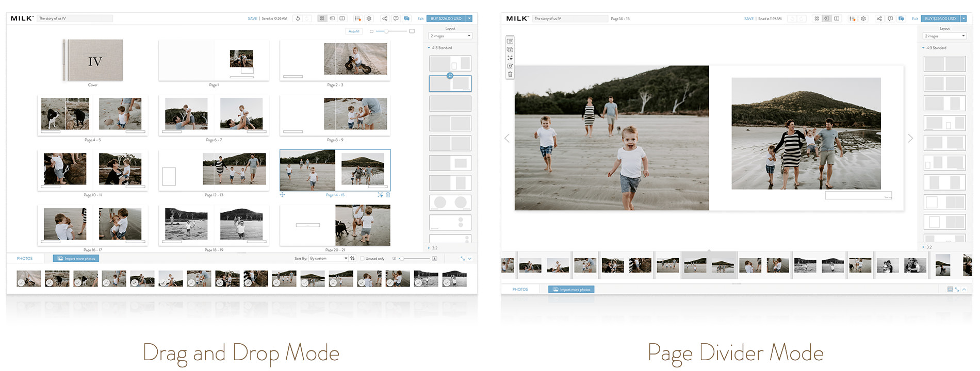Open the BUY button dropdown arrow in left window
This screenshot has width=980, height=371.
[x=469, y=19]
